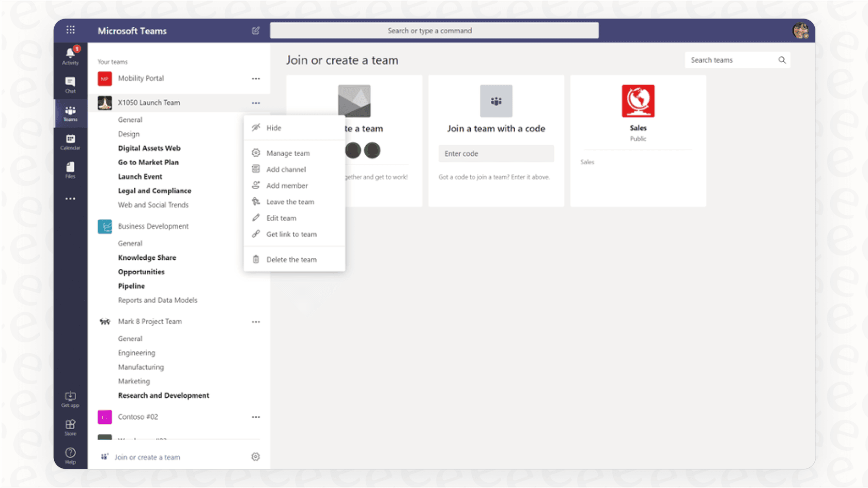Click the Teams settings gear icon
The height and width of the screenshot is (488, 868).
(x=255, y=456)
